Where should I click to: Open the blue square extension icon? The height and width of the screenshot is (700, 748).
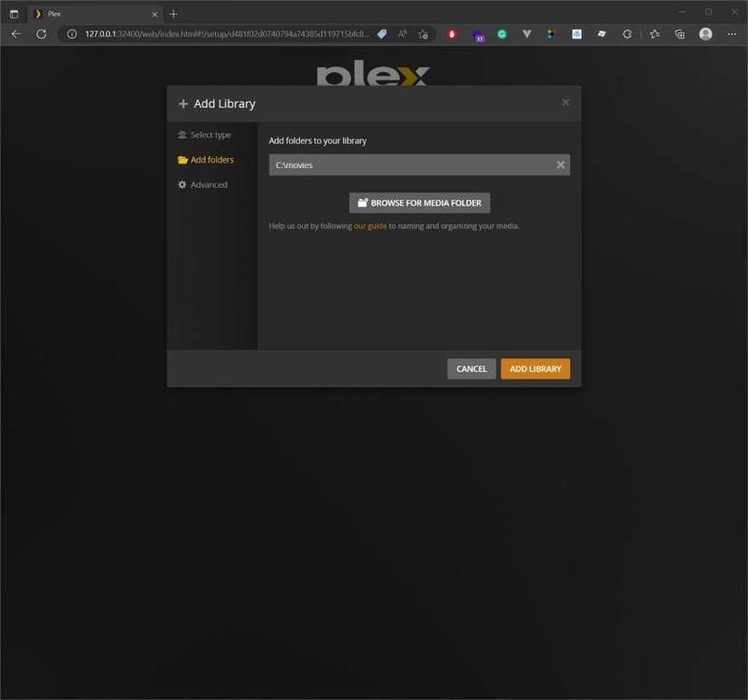coord(577,34)
